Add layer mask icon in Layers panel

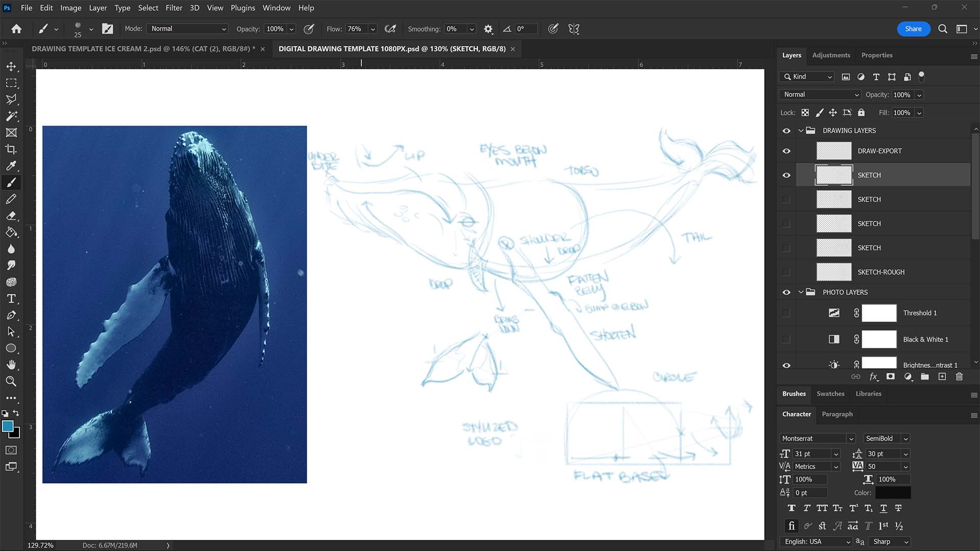[x=891, y=377]
